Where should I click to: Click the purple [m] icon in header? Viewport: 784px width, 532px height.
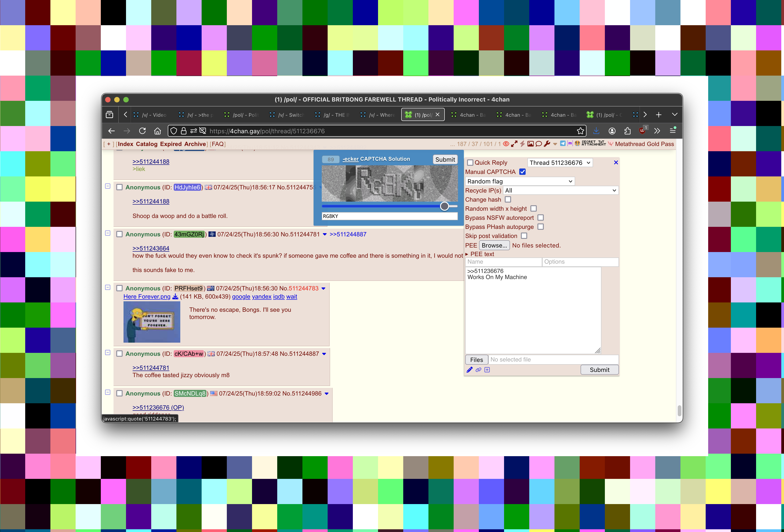pos(570,143)
